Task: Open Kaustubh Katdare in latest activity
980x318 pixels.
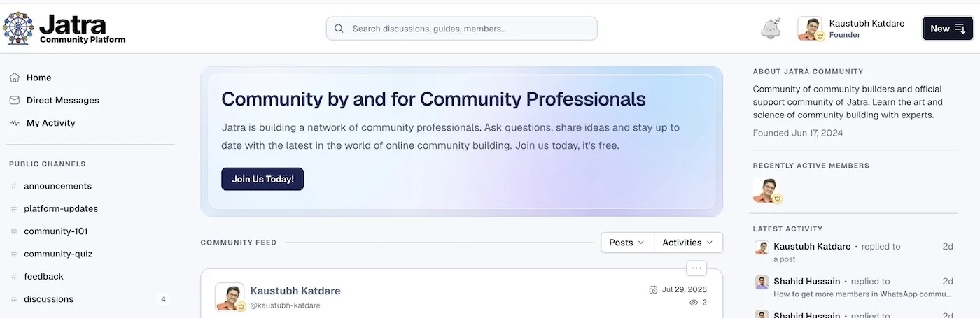Action: (x=812, y=247)
